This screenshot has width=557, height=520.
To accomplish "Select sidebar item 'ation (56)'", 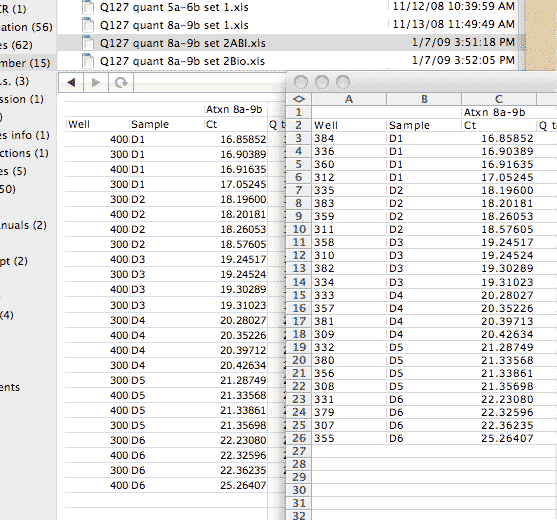I will coord(27,27).
